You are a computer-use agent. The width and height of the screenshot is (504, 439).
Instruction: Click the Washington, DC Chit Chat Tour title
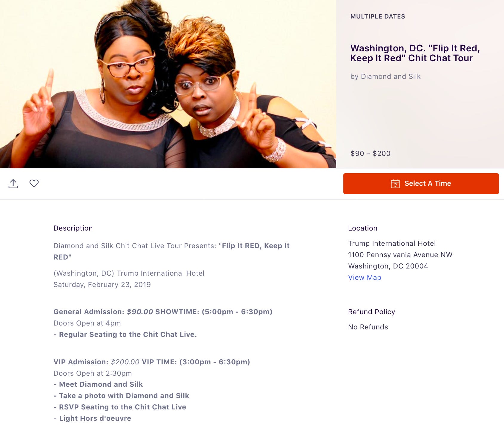click(415, 53)
